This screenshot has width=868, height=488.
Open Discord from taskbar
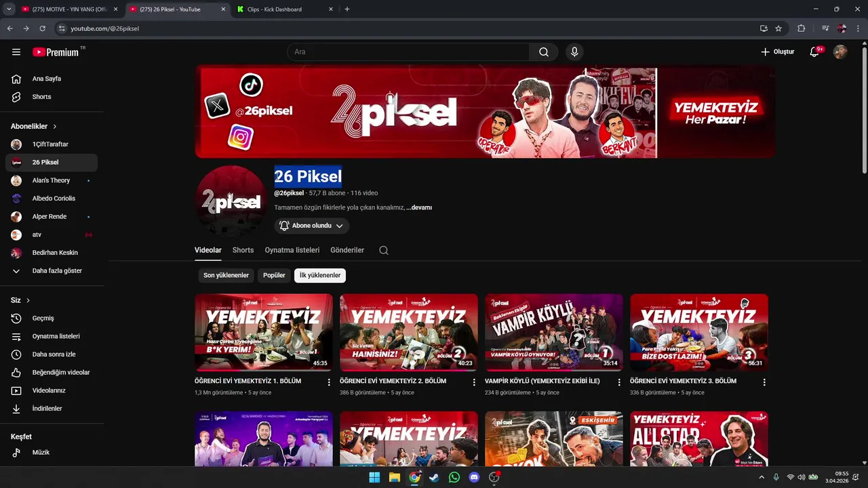point(474,477)
